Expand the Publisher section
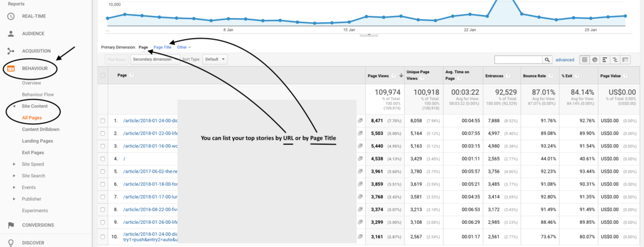The image size is (644, 247). (14, 199)
